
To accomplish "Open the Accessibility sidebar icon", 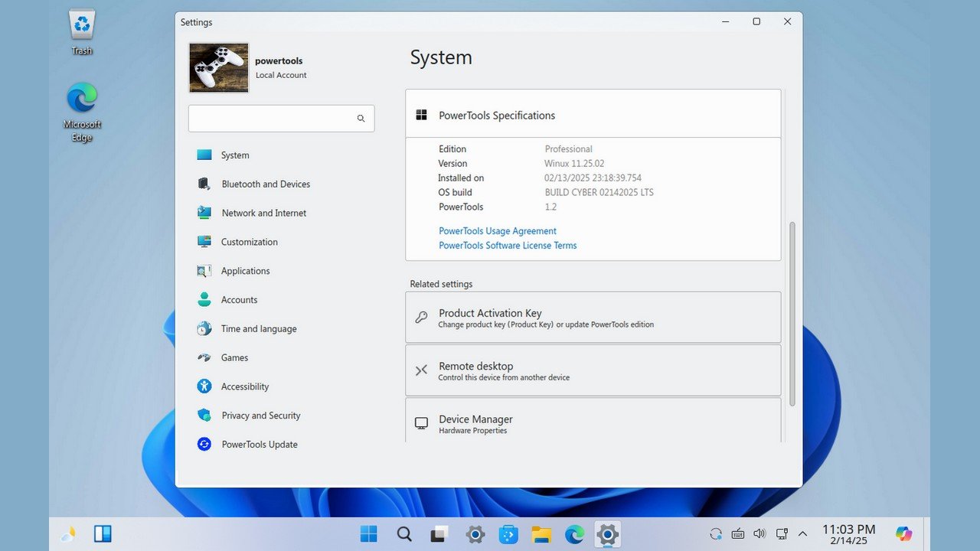I will click(x=204, y=386).
